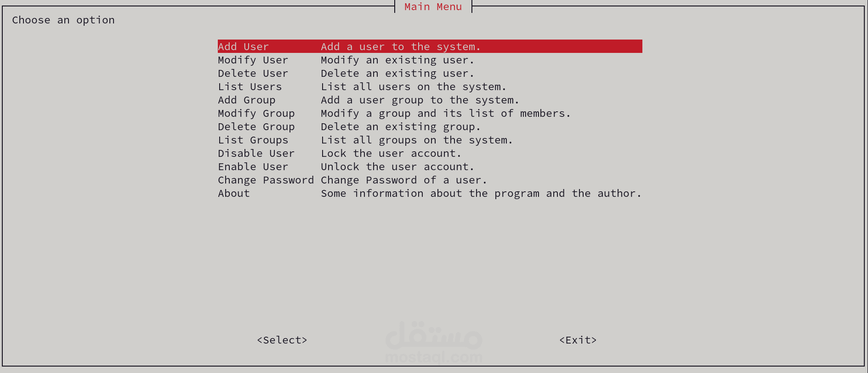Select Modify Group from the list
The height and width of the screenshot is (373, 868).
tap(256, 113)
